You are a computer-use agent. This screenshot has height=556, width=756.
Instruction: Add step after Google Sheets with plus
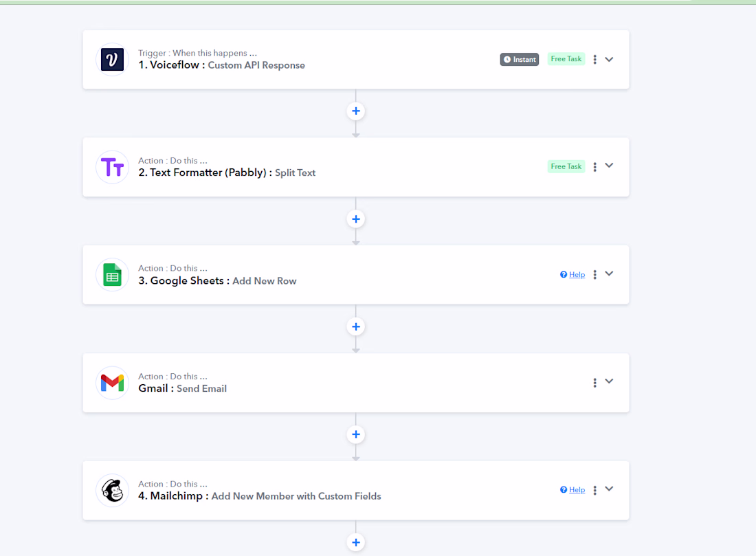[x=356, y=327]
